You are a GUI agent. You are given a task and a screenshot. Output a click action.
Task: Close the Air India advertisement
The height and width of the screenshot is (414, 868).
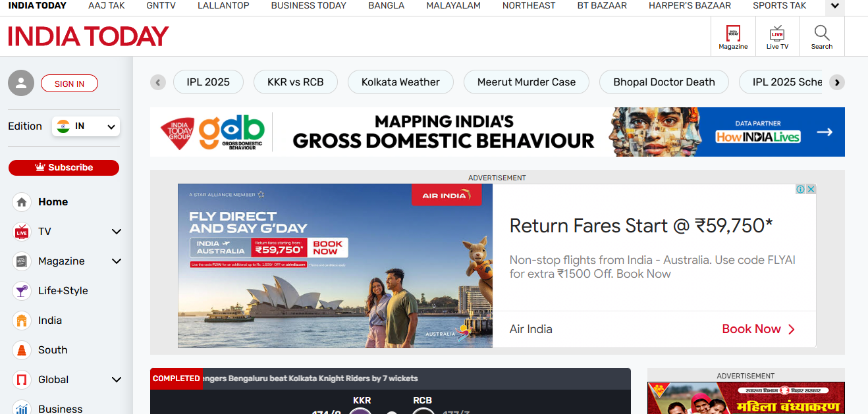tap(811, 189)
